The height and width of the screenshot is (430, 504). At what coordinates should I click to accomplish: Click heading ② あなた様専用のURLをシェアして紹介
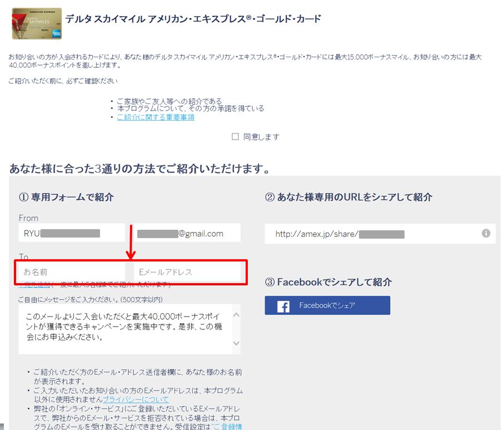(348, 197)
